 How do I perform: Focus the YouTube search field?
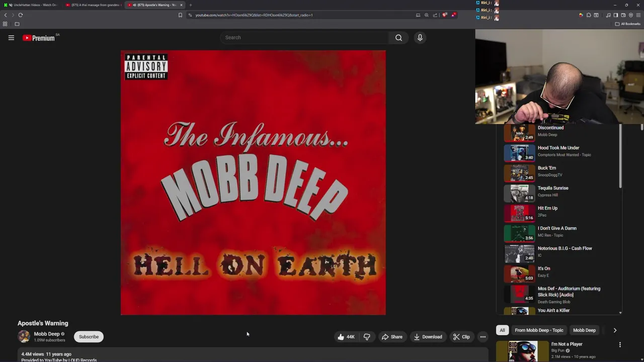304,38
